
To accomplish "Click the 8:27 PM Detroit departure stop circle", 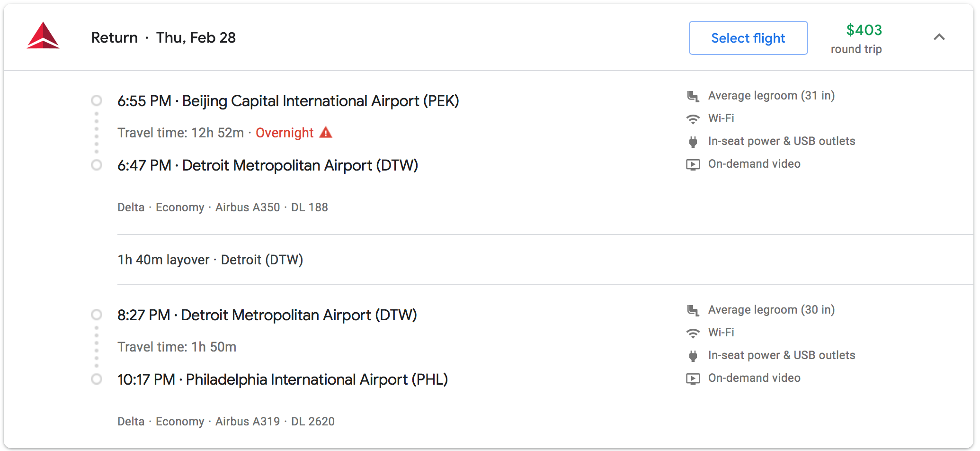I will [97, 315].
